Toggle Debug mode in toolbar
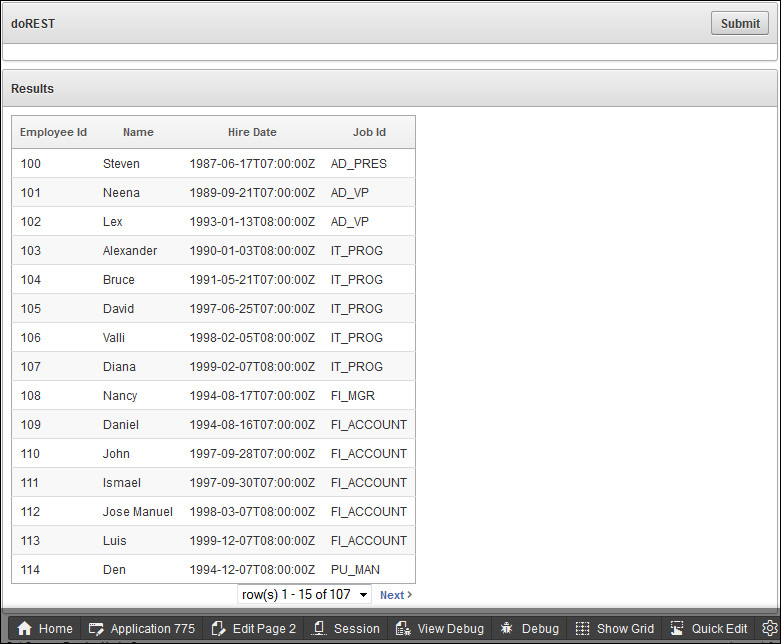The height and width of the screenshot is (644, 781). (x=529, y=629)
